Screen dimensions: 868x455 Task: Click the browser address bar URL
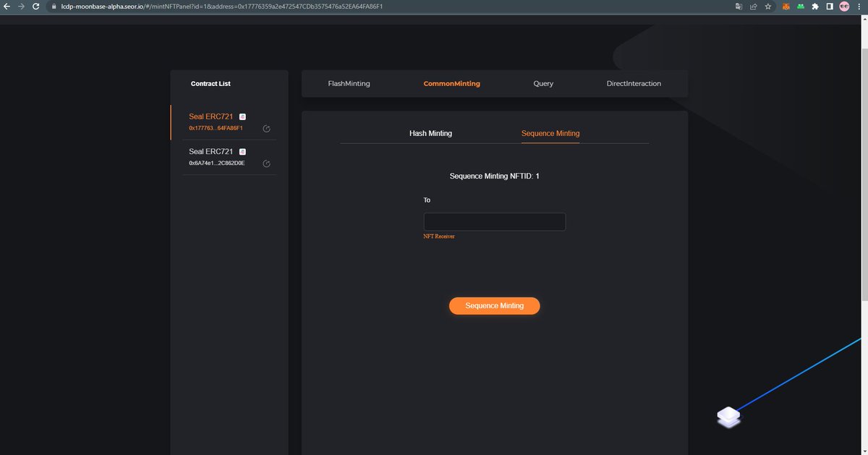(221, 6)
